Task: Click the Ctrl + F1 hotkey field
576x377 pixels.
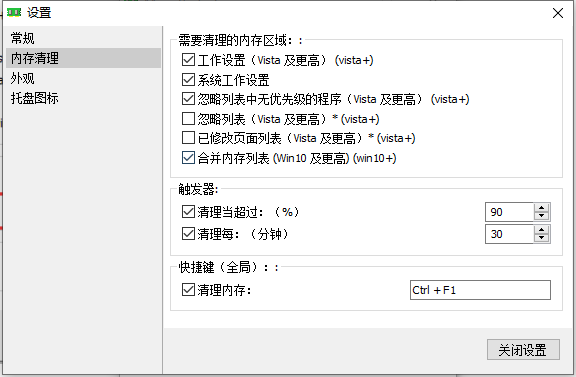Action: click(x=480, y=290)
